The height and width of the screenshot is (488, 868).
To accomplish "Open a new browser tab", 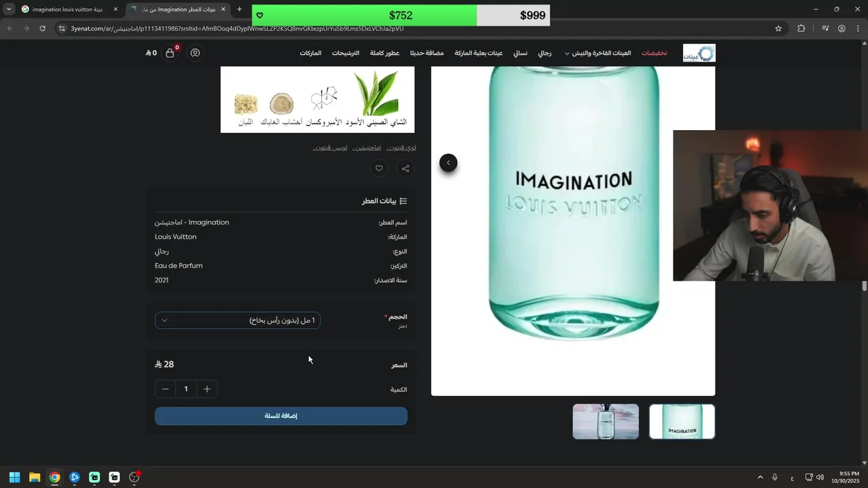I will click(x=239, y=9).
